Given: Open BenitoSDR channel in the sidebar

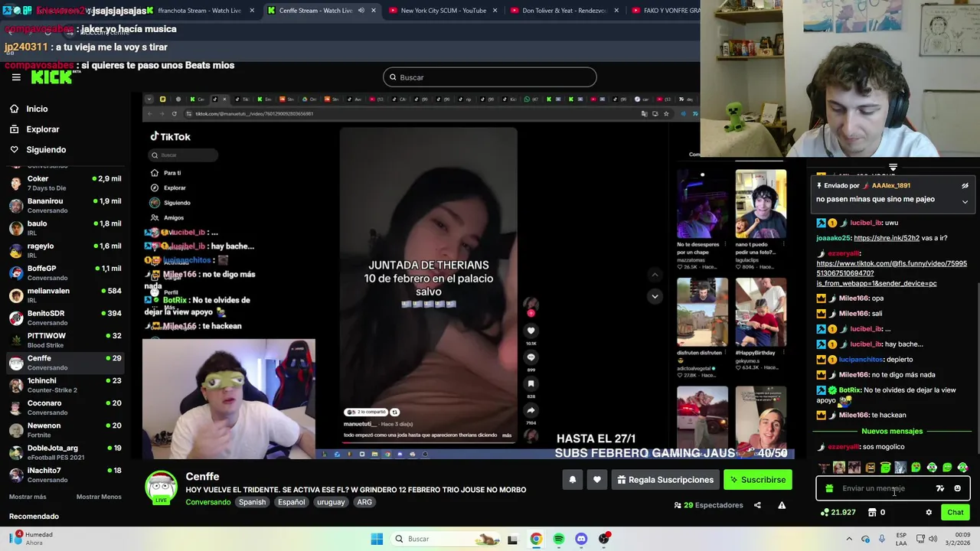Looking at the screenshot, I should pyautogui.click(x=65, y=318).
